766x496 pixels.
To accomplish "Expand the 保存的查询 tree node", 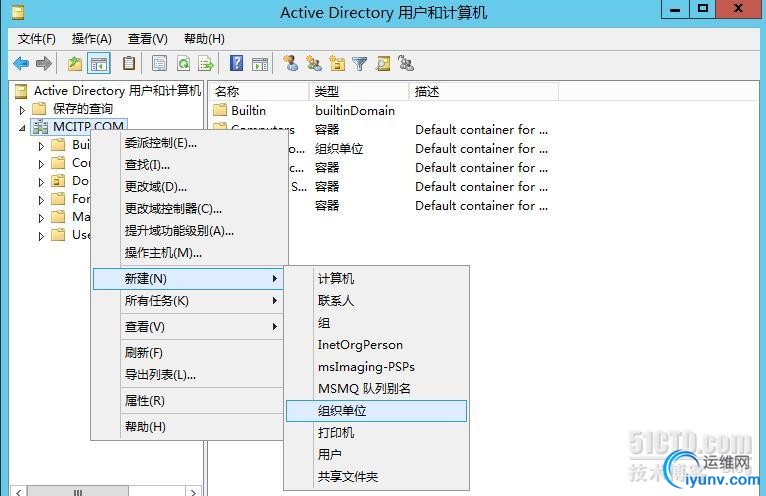I will 22,110.
